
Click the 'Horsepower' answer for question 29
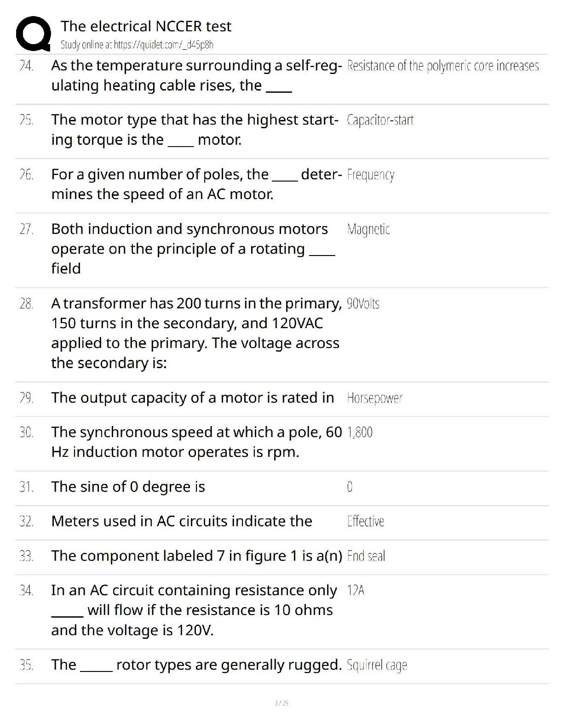point(375,398)
